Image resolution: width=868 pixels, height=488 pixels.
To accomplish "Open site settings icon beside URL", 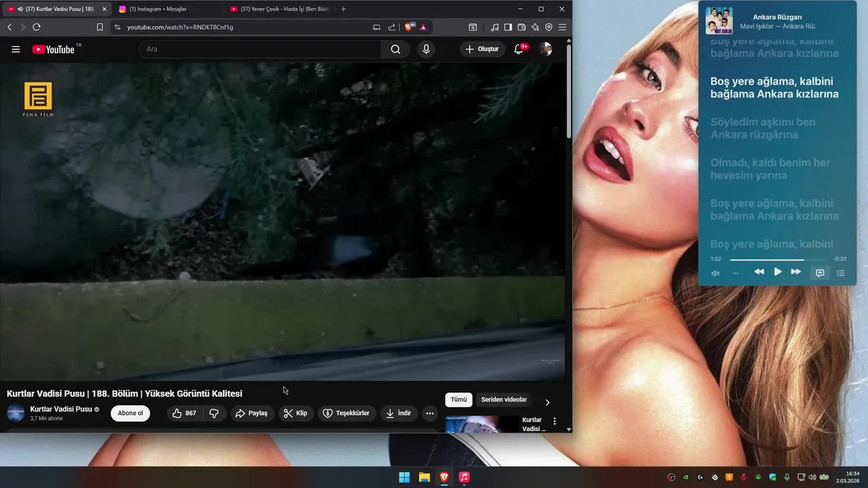I will pyautogui.click(x=117, y=27).
